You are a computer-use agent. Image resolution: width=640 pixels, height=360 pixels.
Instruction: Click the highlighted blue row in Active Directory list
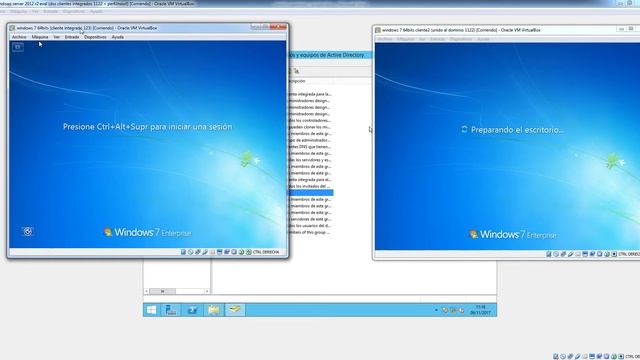click(311, 193)
